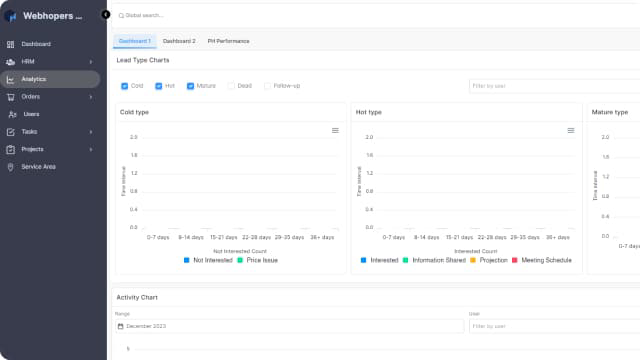The image size is (640, 360).
Task: Click the Dashboard grid icon in sidebar
Action: (x=11, y=44)
